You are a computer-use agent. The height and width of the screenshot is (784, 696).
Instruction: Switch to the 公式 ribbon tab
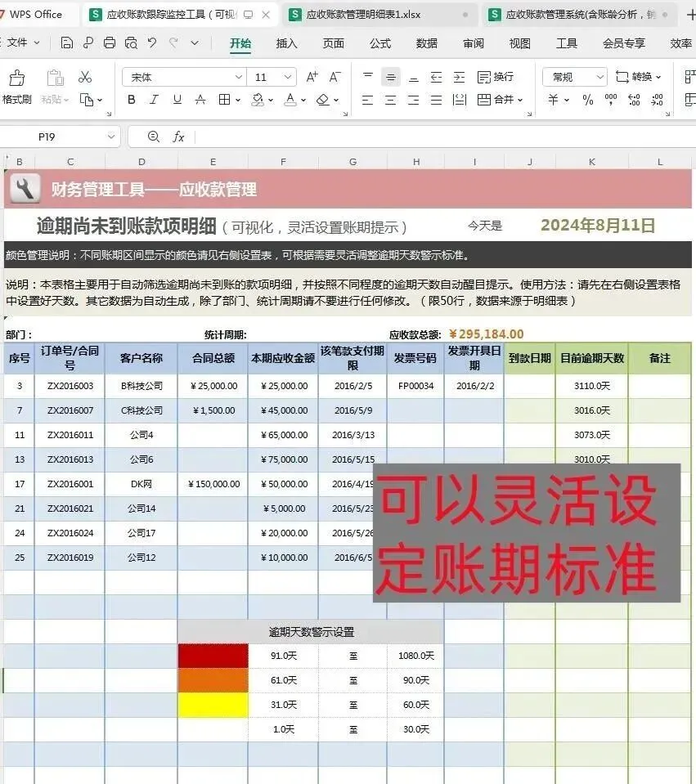coord(380,43)
